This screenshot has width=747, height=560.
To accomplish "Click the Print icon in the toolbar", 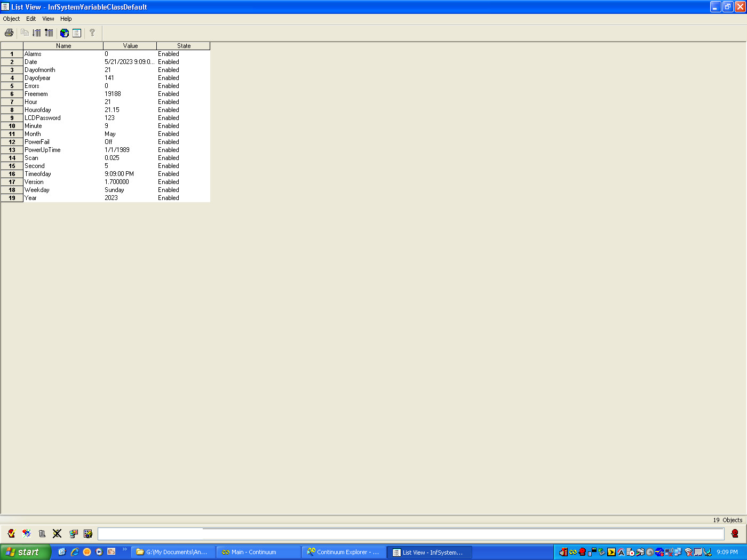I will click(9, 33).
